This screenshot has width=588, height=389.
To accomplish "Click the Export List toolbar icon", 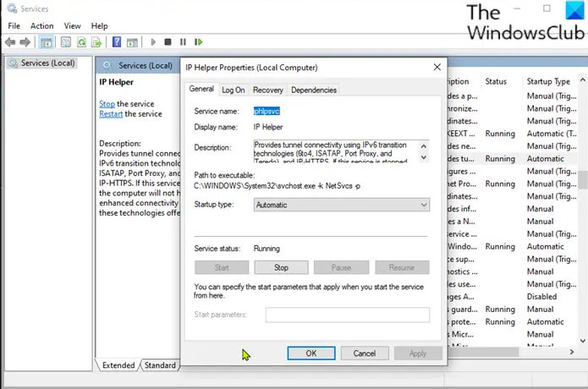I will click(97, 42).
